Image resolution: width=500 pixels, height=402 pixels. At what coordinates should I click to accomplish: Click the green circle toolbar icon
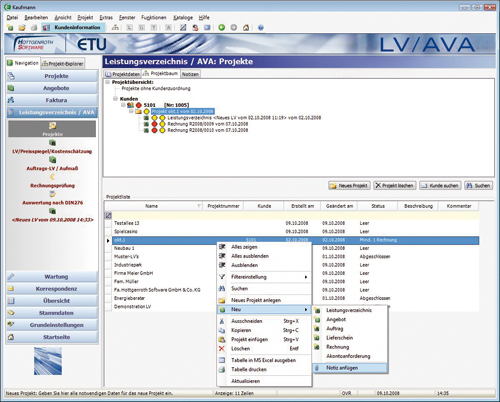pos(222,27)
